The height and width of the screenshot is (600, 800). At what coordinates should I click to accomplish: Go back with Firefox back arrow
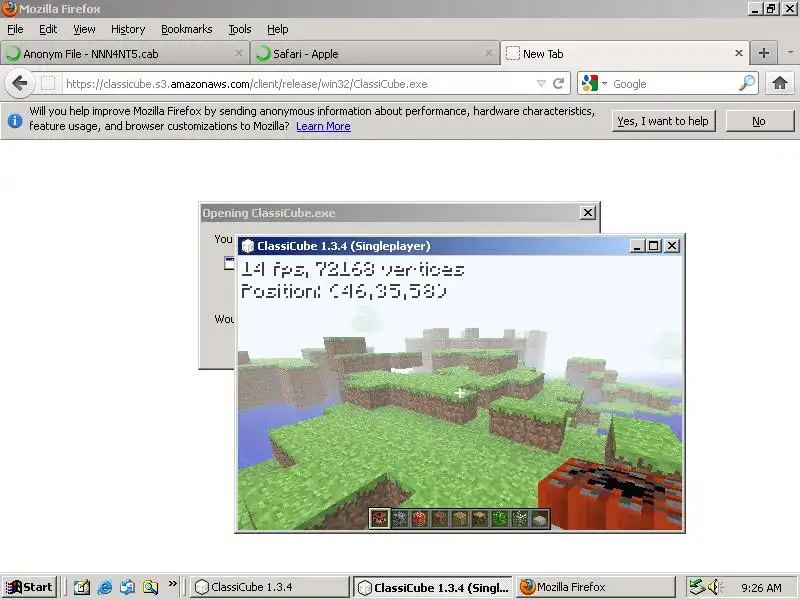tap(19, 83)
